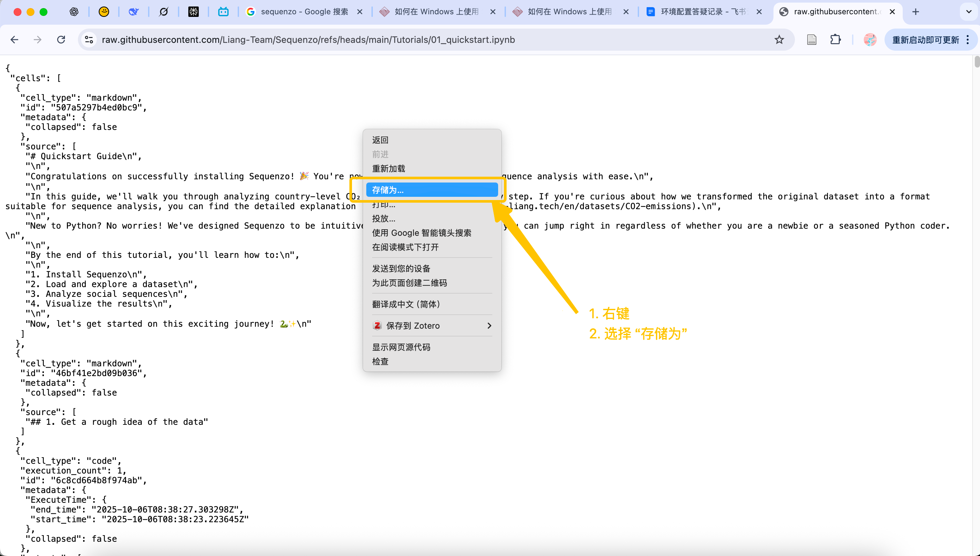Open a new tab with plus button

tap(915, 12)
